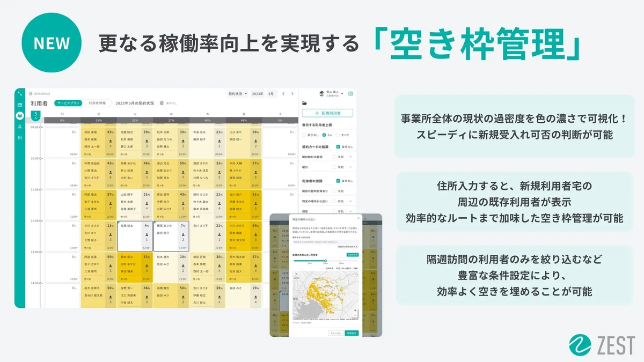Click the ZEST logo
This screenshot has height=362, width=644.
tap(603, 345)
